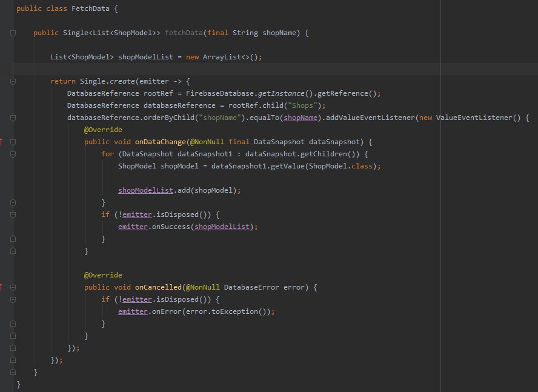Click fold end marker closing onCancelled method
Viewport: 538px width, 392px height.
13,336
